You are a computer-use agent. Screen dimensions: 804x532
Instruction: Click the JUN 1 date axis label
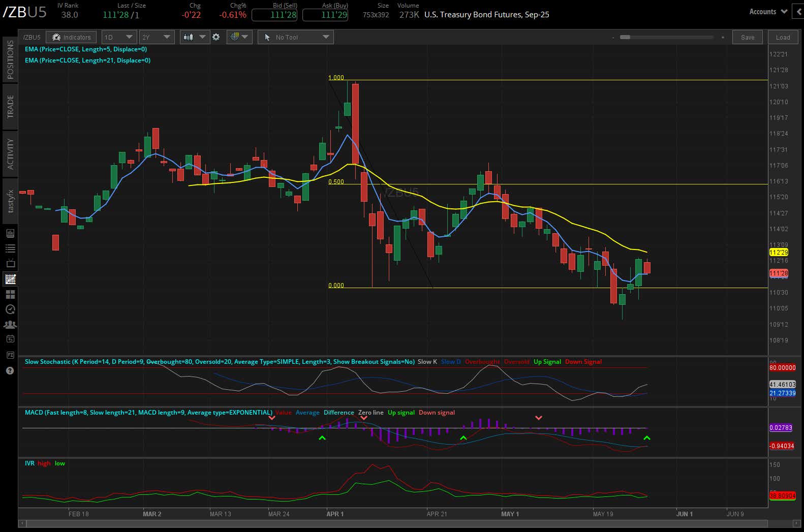click(x=684, y=514)
